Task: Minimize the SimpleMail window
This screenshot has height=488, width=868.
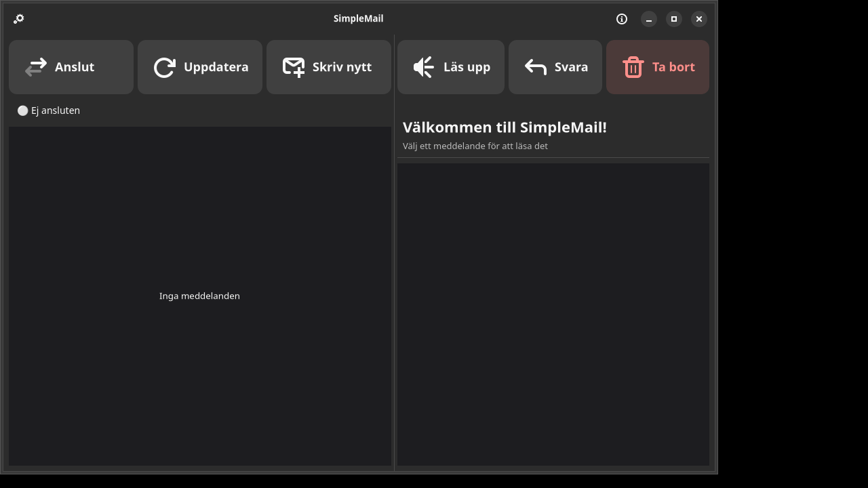Action: (649, 19)
